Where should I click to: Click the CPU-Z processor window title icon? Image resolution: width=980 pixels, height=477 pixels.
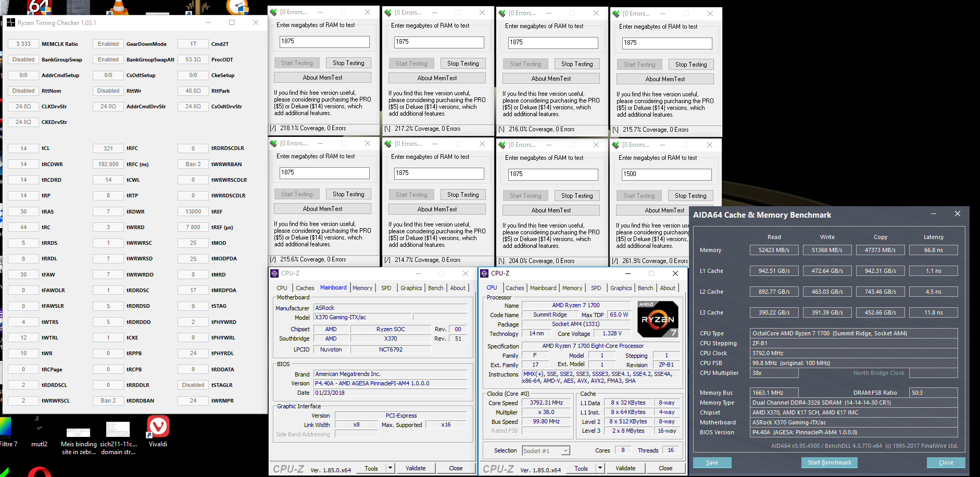[x=484, y=273]
